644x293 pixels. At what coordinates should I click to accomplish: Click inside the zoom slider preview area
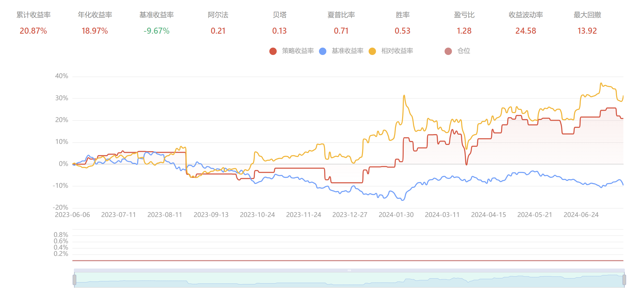pos(349,280)
